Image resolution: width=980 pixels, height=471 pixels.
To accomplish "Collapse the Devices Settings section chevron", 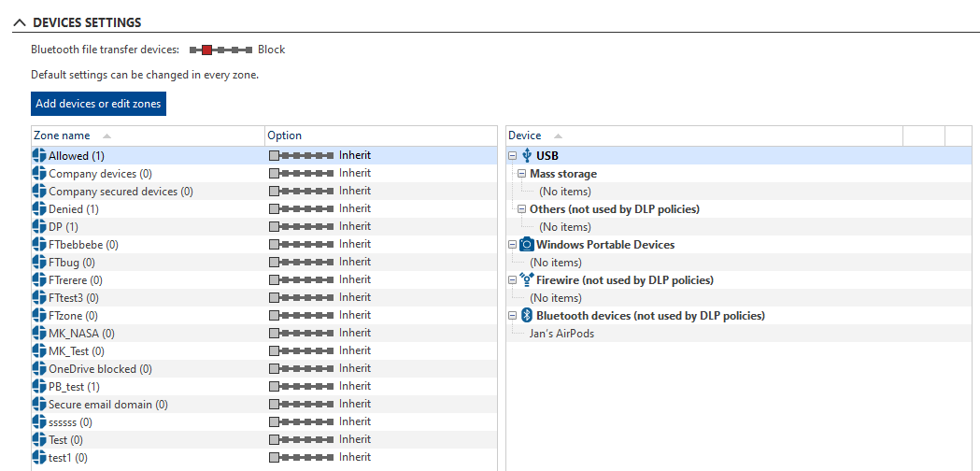I will (21, 22).
